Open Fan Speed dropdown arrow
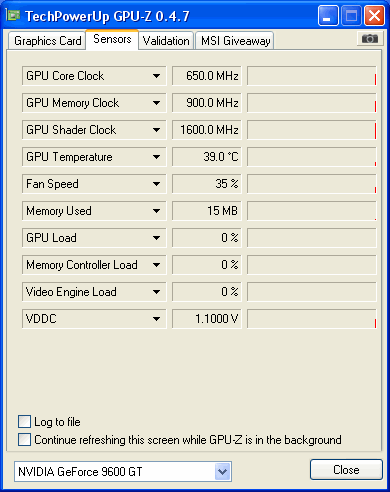 pos(156,184)
